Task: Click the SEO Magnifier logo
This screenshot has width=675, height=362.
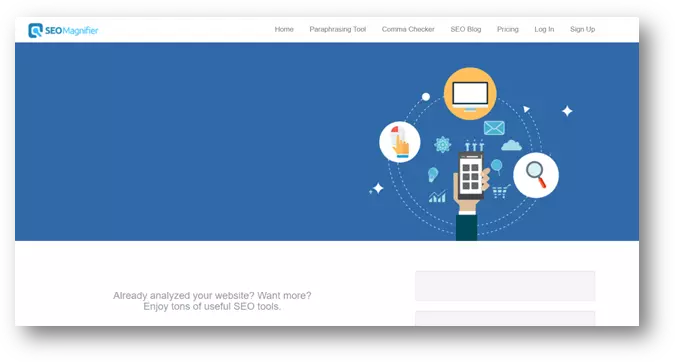Action: pos(63,30)
